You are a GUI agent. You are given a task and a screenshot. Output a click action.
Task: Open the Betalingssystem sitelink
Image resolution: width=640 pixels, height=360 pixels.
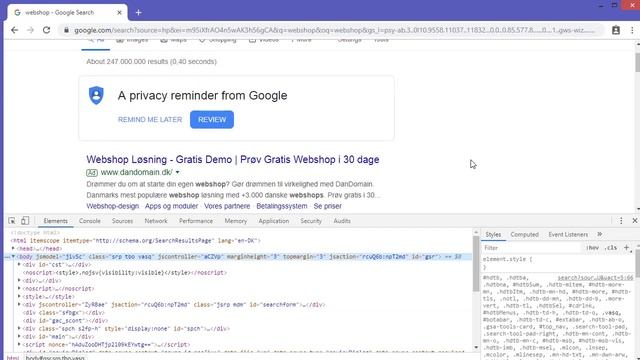(x=282, y=206)
